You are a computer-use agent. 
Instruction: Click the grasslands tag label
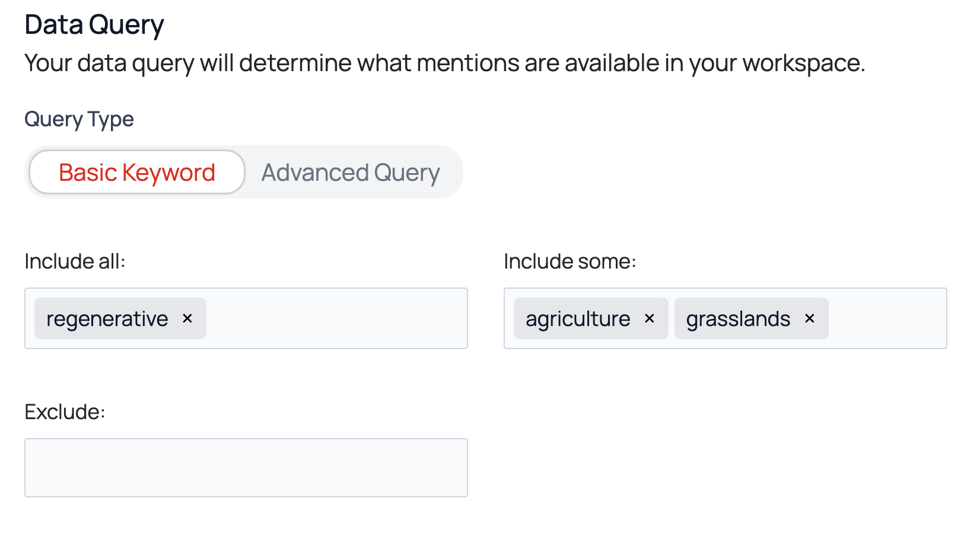tap(738, 319)
